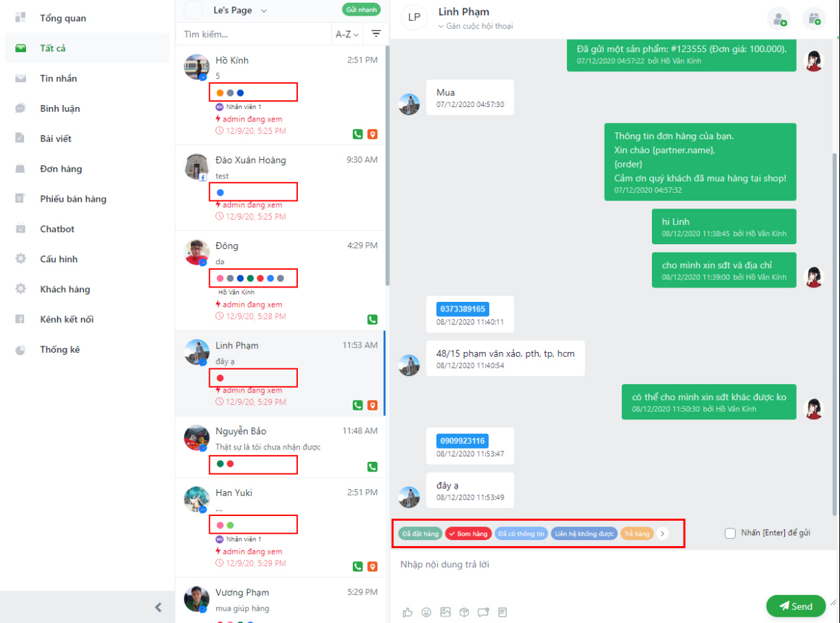Click the thumbs-up icon below reply box
The image size is (840, 623).
[408, 612]
